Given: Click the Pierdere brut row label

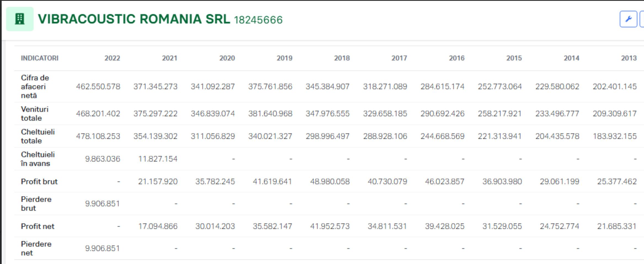Looking at the screenshot, I should coord(36,204).
